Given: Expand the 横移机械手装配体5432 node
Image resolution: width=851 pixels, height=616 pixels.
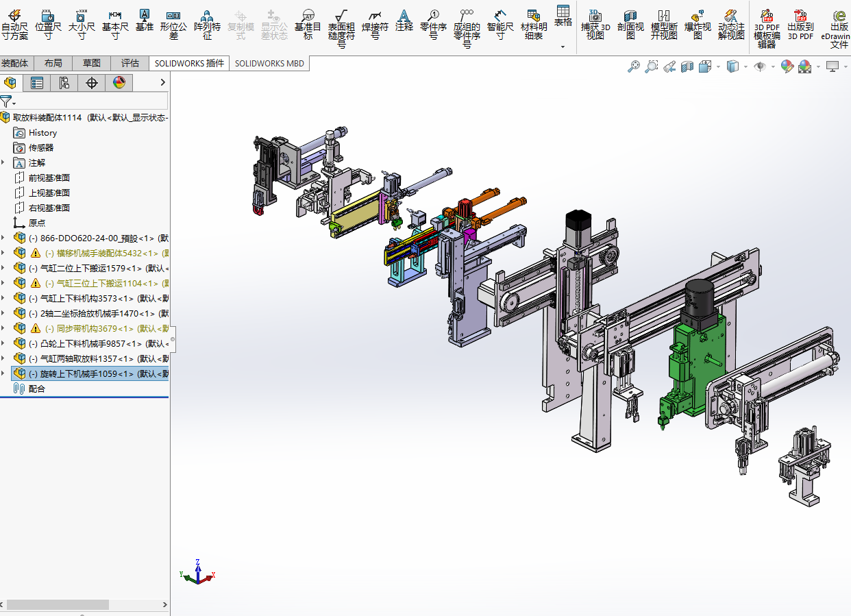Looking at the screenshot, I should [3, 253].
